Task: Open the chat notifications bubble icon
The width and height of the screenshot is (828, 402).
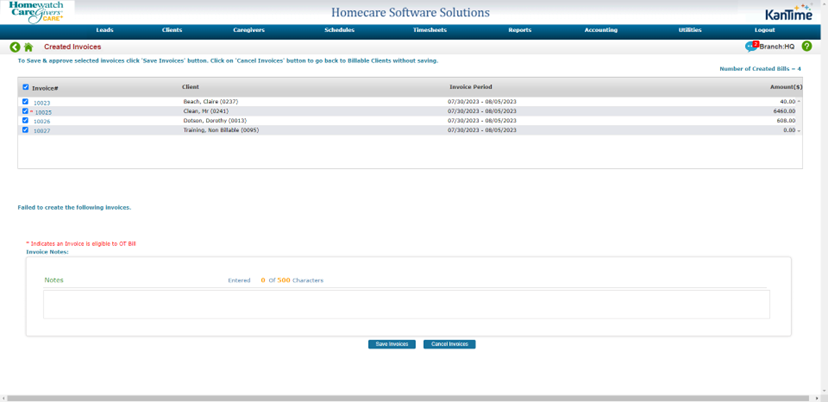Action: 751,47
